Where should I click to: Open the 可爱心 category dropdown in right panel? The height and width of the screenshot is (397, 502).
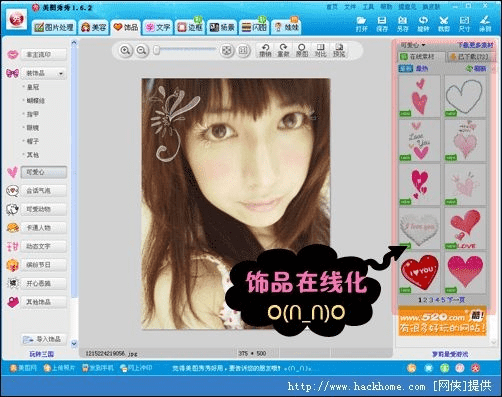[413, 45]
